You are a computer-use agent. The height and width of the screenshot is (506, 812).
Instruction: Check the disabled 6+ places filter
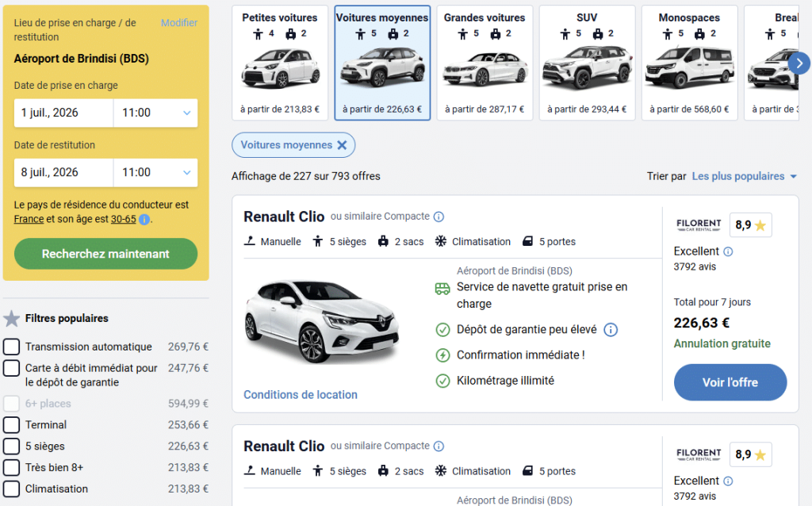11,404
